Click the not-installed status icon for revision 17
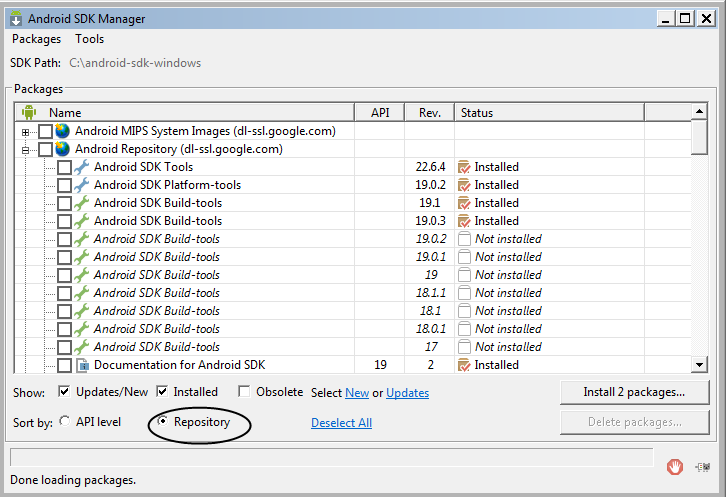Viewport: 726px width, 497px height. pyautogui.click(x=464, y=347)
